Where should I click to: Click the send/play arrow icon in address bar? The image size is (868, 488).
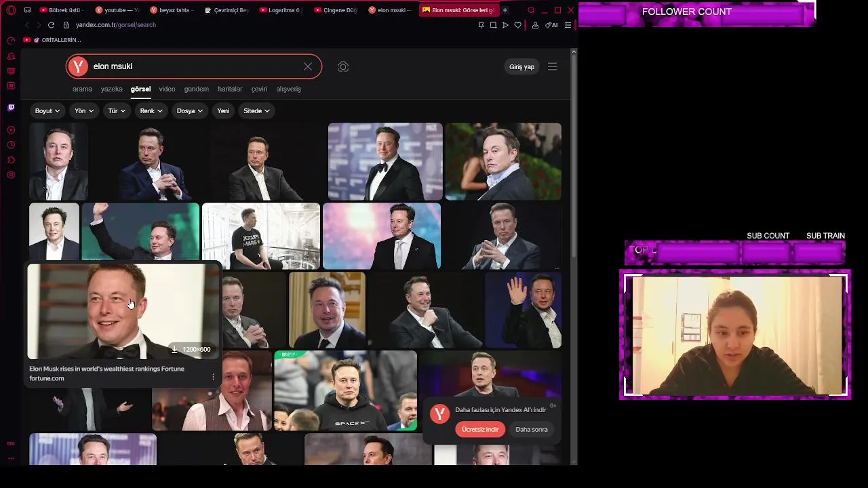[x=505, y=25]
